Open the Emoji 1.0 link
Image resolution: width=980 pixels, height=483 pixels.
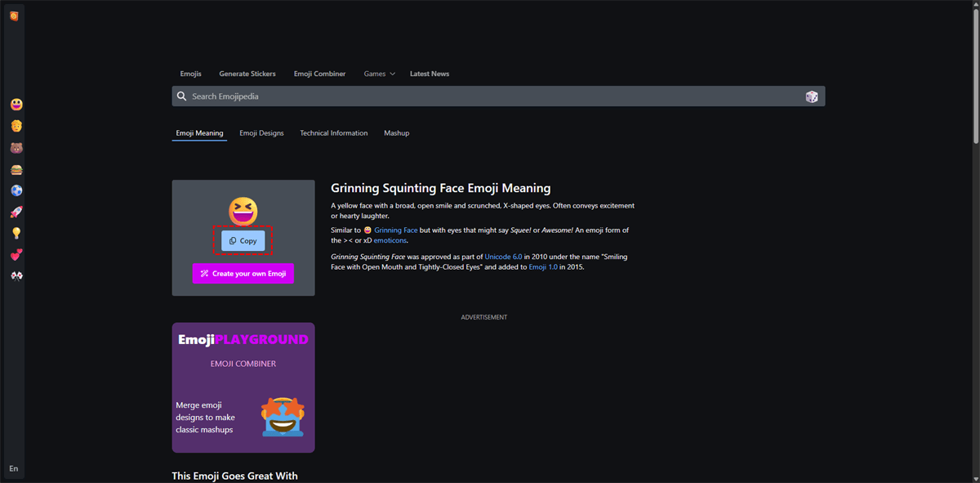coord(543,267)
